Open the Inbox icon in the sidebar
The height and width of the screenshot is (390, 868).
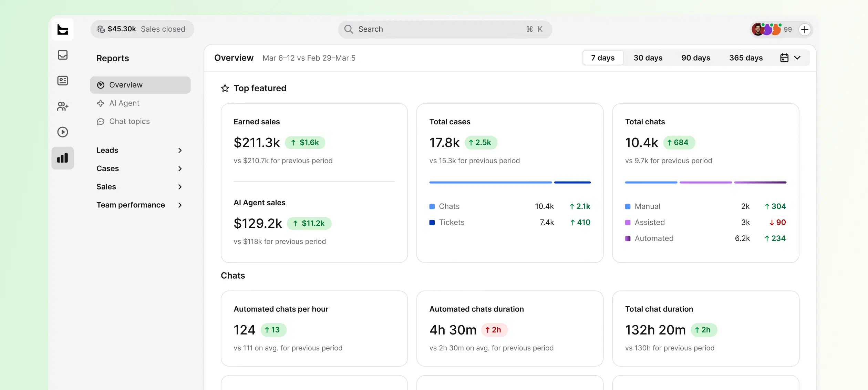pyautogui.click(x=63, y=55)
